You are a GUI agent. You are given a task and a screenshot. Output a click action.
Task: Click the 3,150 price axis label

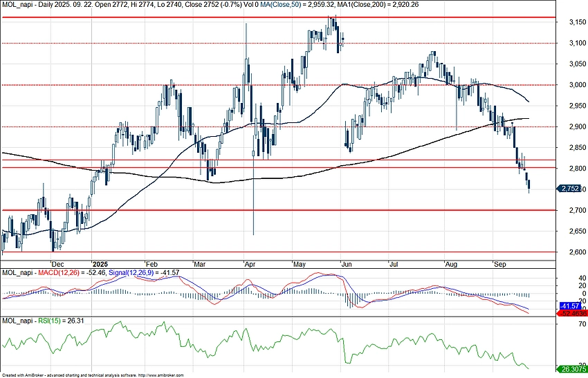point(570,22)
